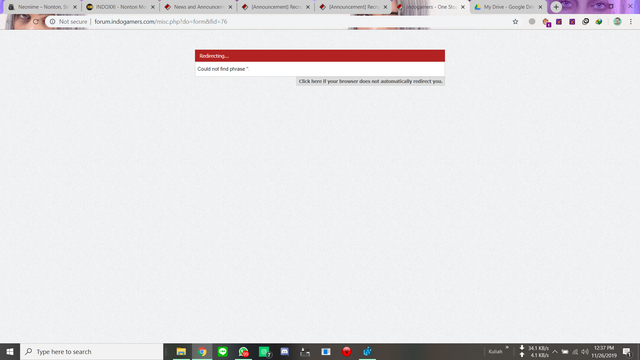Open Discord from the taskbar
Image resolution: width=640 pixels, height=360 pixels.
coord(285,351)
